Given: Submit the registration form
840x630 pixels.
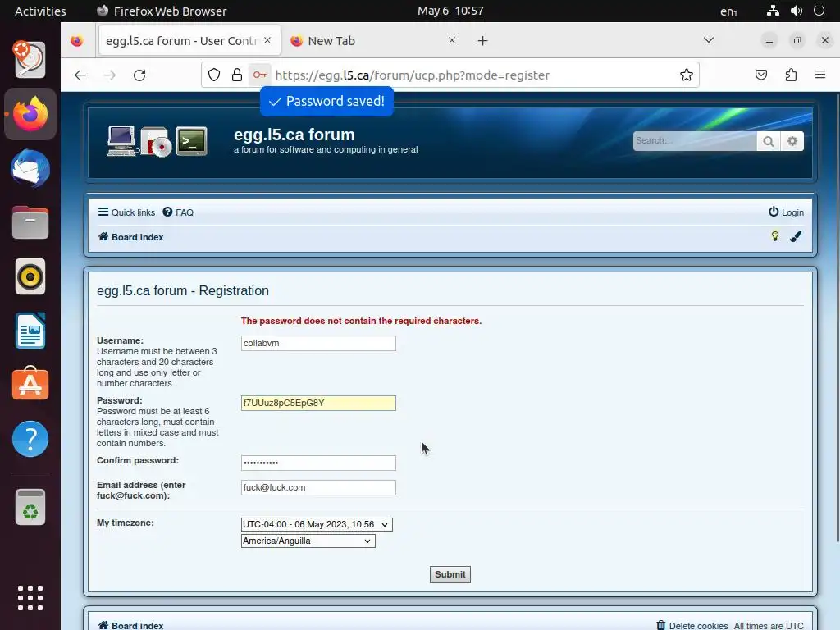Looking at the screenshot, I should [450, 574].
